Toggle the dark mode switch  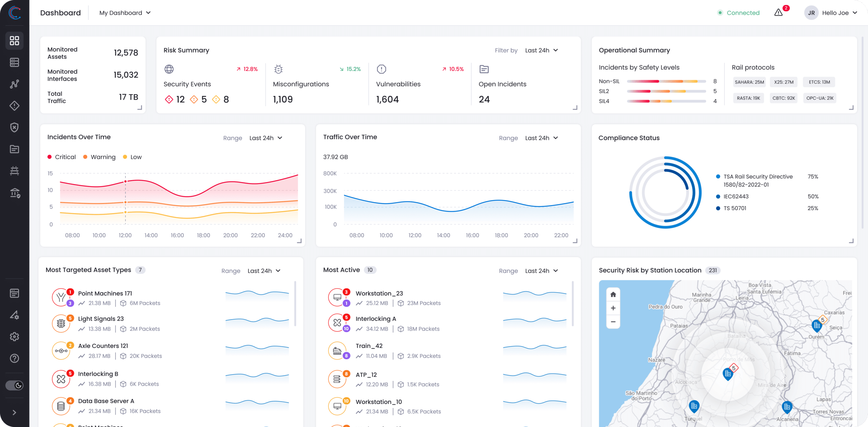(14, 385)
